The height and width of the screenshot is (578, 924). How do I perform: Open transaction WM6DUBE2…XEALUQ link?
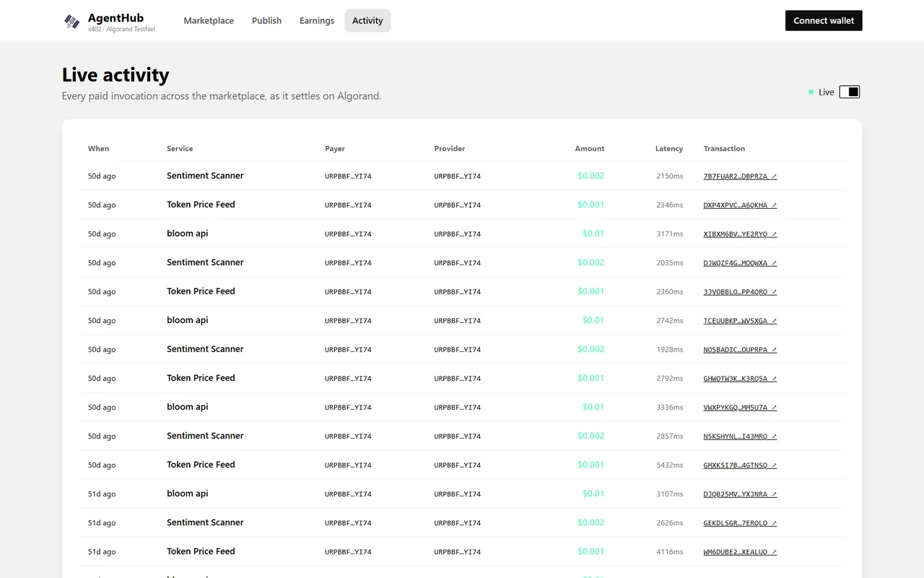pos(740,552)
